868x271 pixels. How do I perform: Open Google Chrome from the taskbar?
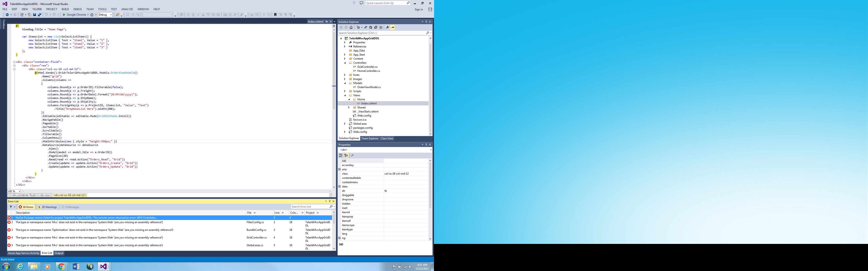[61, 266]
